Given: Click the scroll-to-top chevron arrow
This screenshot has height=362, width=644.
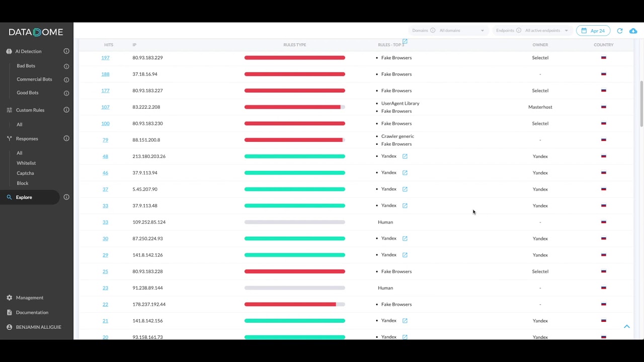Looking at the screenshot, I should [627, 327].
